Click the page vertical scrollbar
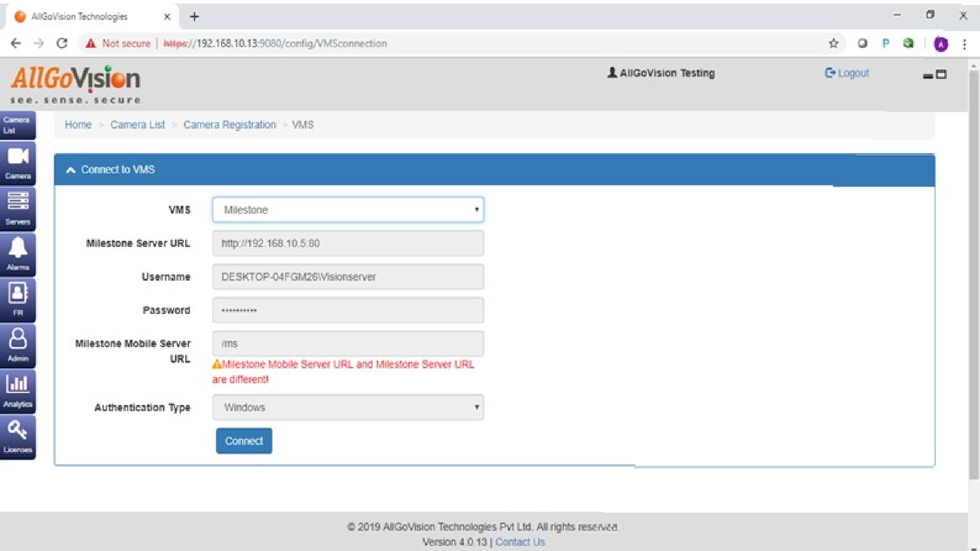 pyautogui.click(x=974, y=275)
